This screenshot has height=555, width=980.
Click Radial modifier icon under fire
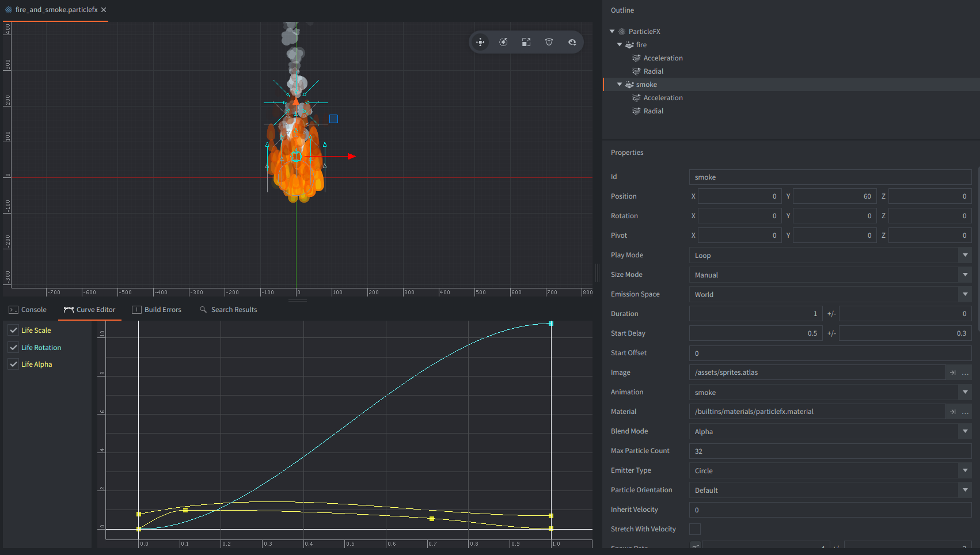click(636, 71)
